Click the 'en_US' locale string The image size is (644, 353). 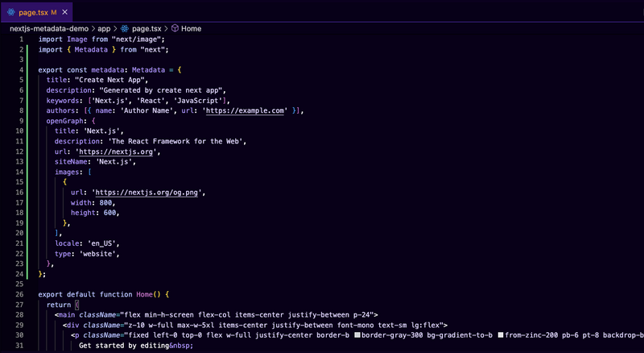pos(101,243)
